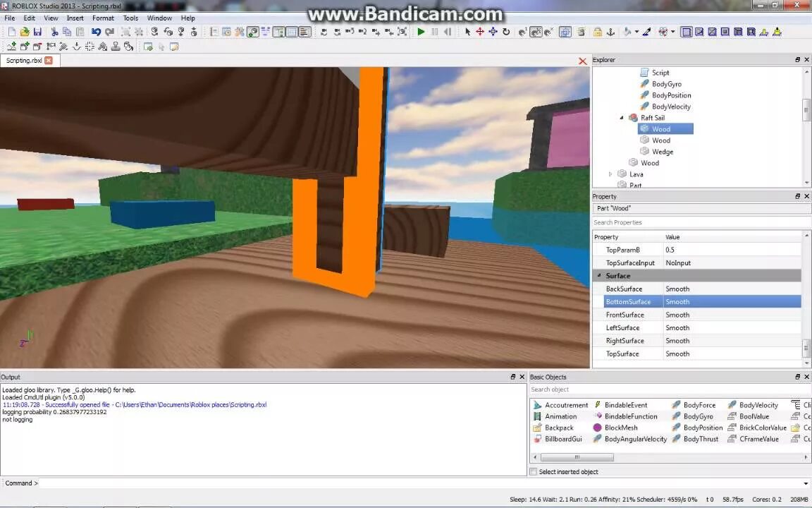Open the File menu
The width and height of the screenshot is (812, 508).
[10, 18]
